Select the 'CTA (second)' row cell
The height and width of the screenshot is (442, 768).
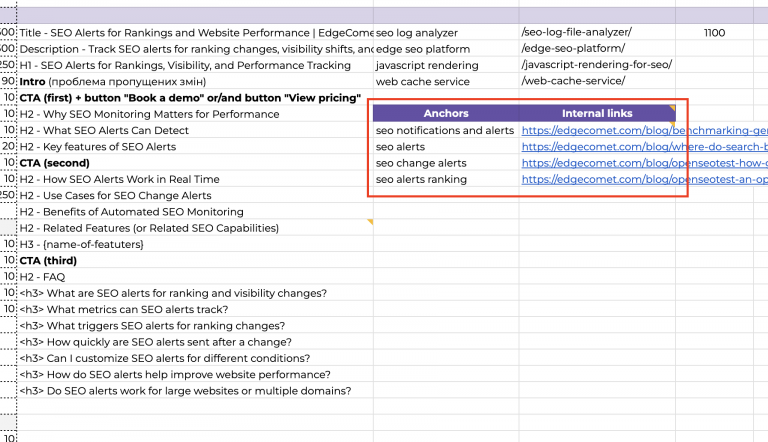click(195, 163)
